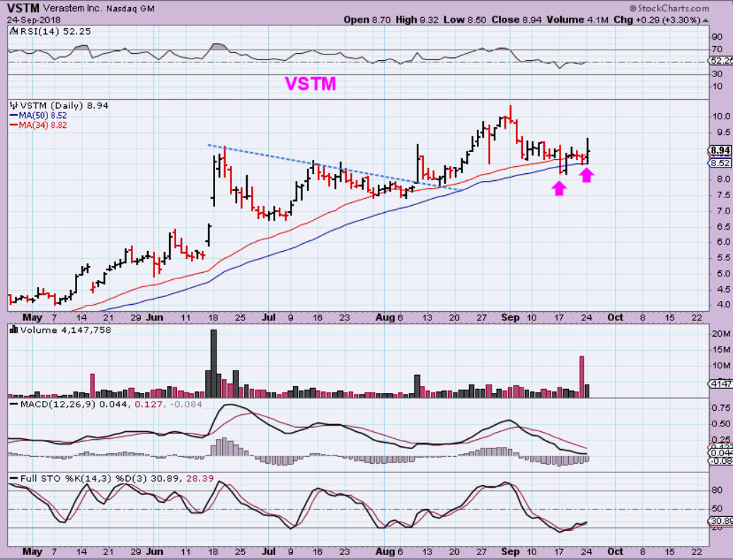The height and width of the screenshot is (560, 733).
Task: Click the green up-triangle beside the Chg value
Action: tap(705, 20)
